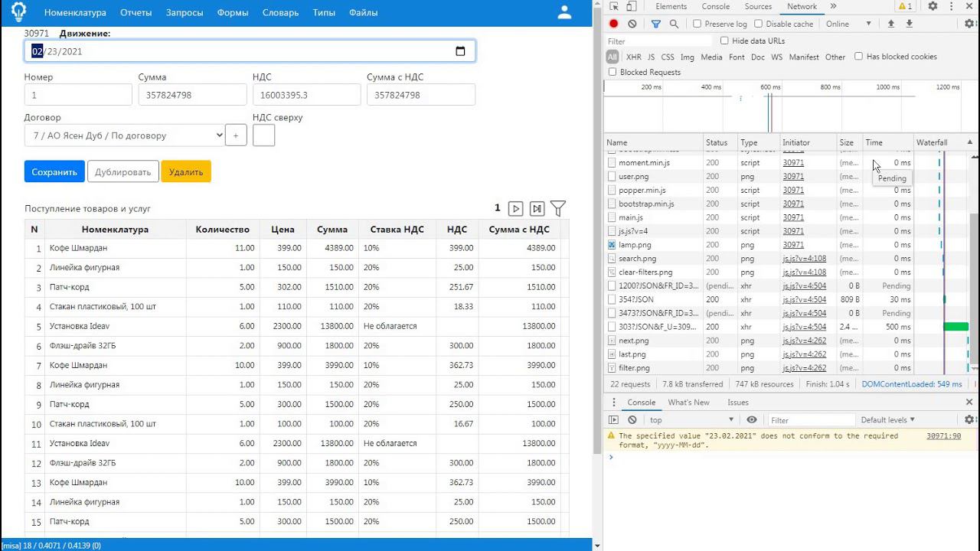Open What's New drawer tab

(688, 403)
